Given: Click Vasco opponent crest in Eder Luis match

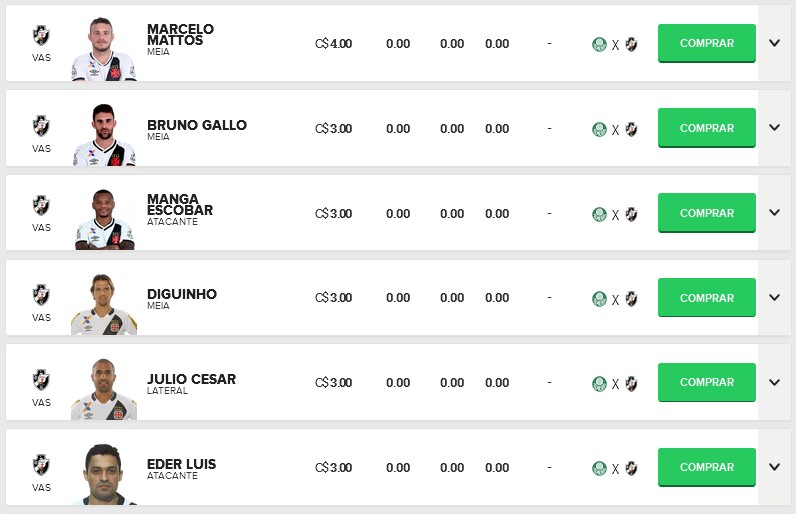Looking at the screenshot, I should tap(631, 468).
